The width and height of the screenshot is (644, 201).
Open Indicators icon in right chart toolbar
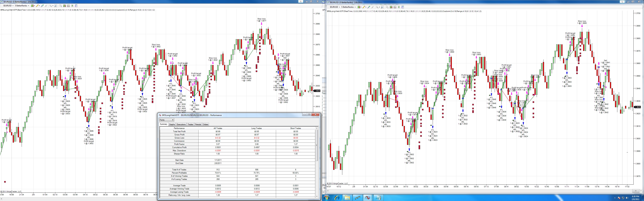[x=395, y=7]
